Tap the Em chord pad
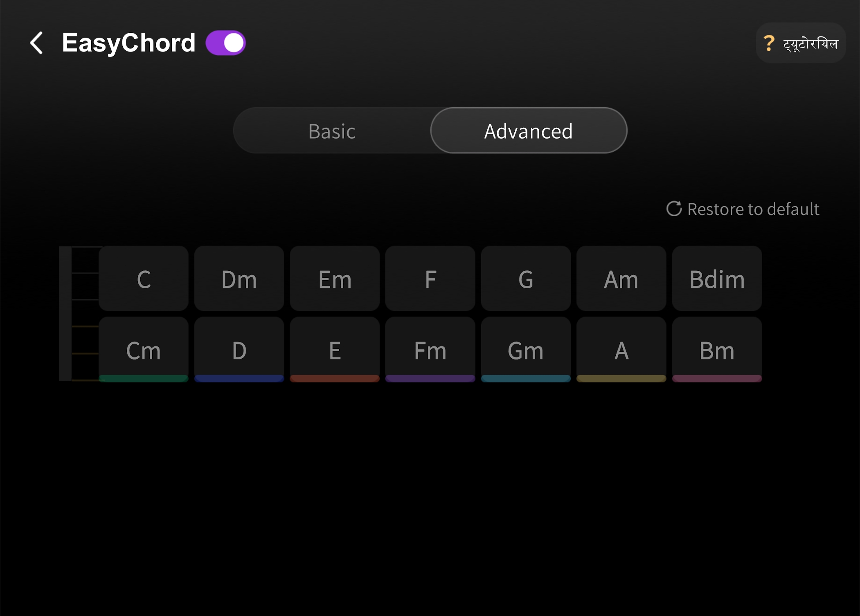Image resolution: width=860 pixels, height=616 pixels. [x=335, y=279]
